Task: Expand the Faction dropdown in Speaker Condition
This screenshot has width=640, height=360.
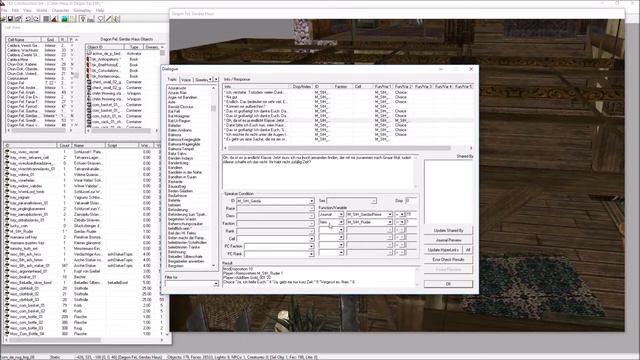Action: (x=311, y=223)
